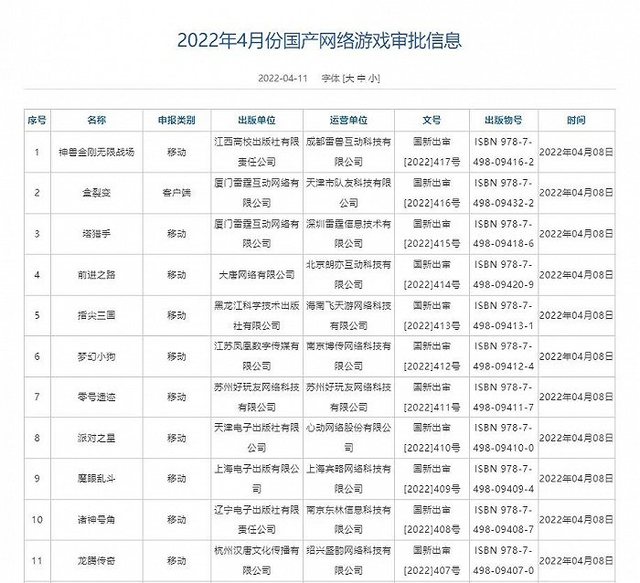640x583 pixels.
Task: Click game name 指尖三国
Action: click(x=97, y=316)
